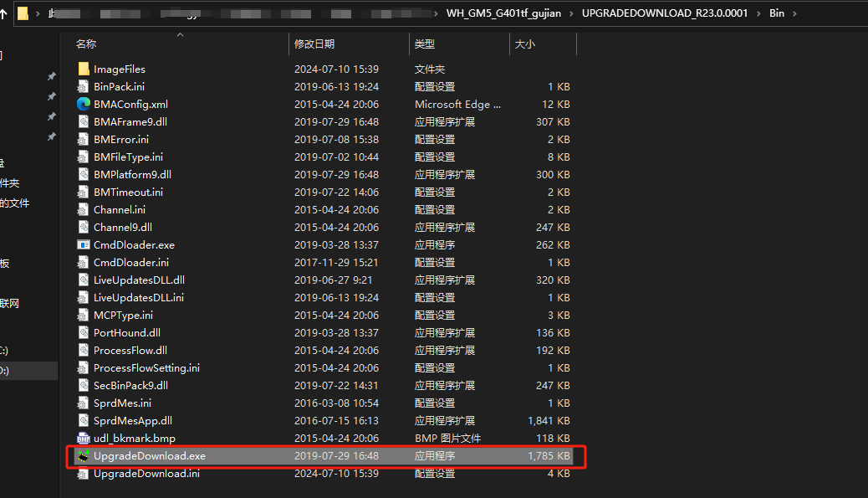Click the 136 KB size of PortHound.dll
This screenshot has width=868, height=498.
coord(553,332)
